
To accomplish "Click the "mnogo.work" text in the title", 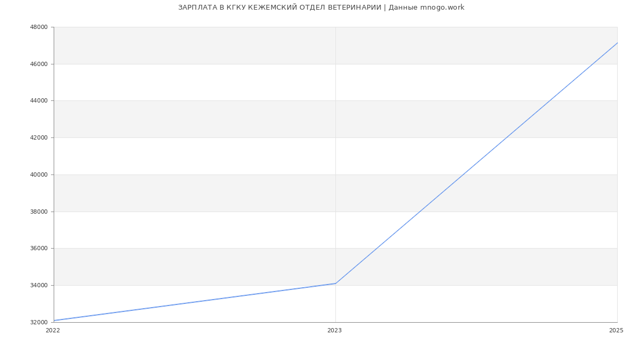I will click(442, 8).
